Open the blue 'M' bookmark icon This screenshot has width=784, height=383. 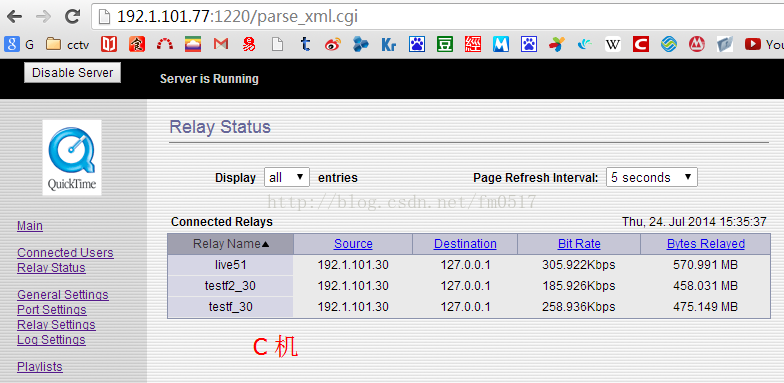(500, 44)
